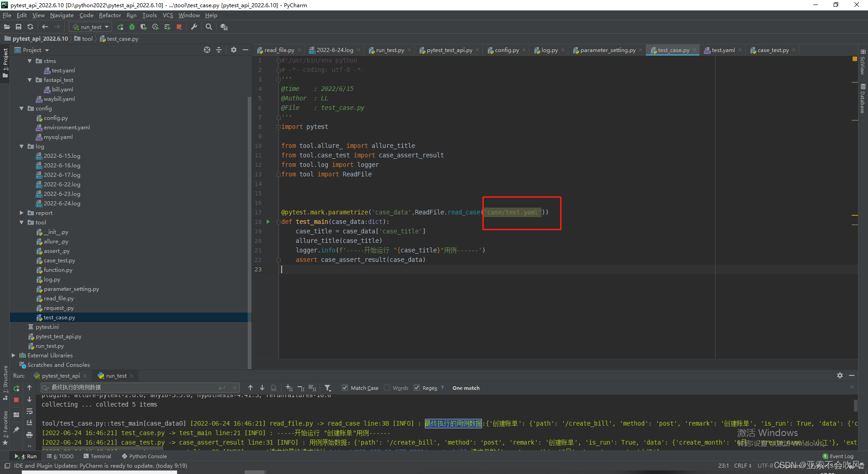Save all files with the floppy icon

click(x=19, y=27)
